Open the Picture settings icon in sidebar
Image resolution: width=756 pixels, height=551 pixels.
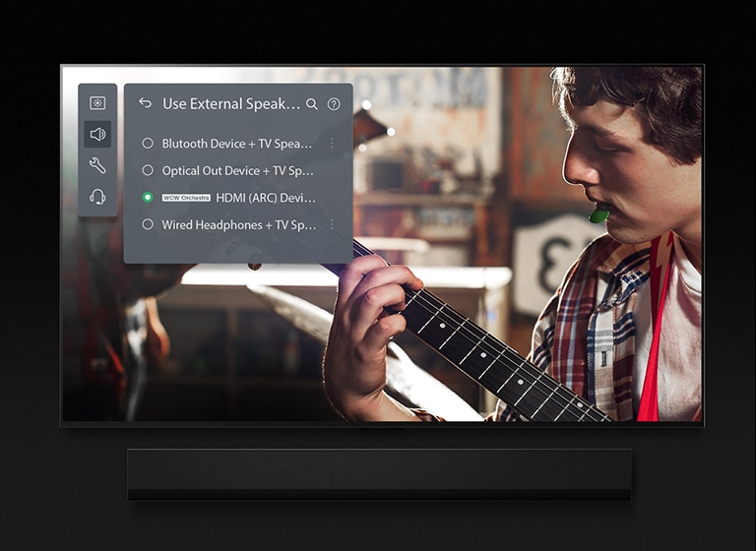pyautogui.click(x=97, y=103)
